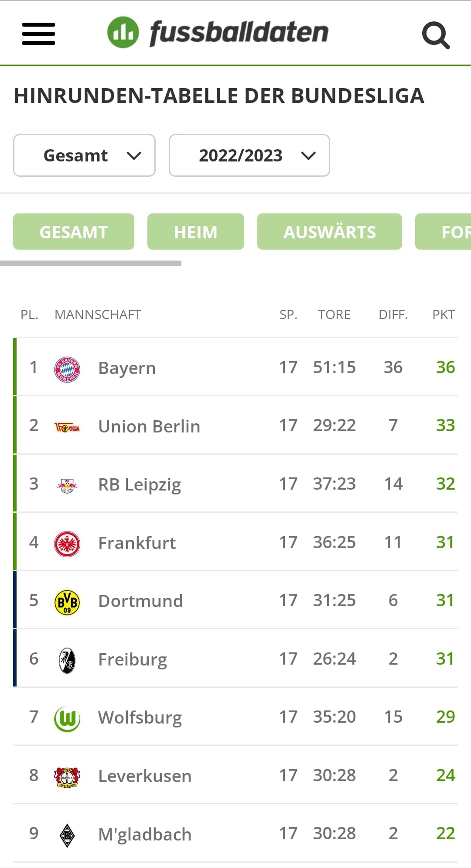
Task: Select the GESAMT table tab
Action: [73, 232]
